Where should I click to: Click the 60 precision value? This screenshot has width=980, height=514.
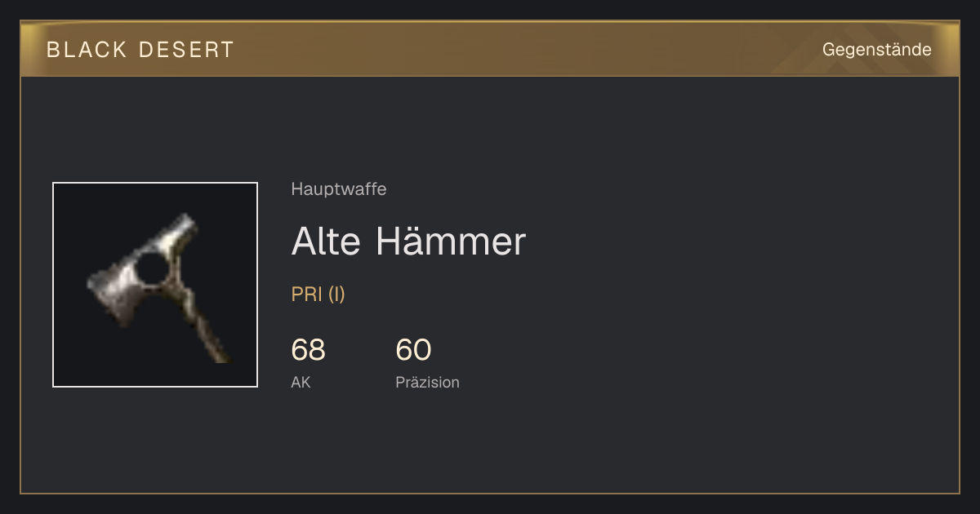[x=413, y=350]
